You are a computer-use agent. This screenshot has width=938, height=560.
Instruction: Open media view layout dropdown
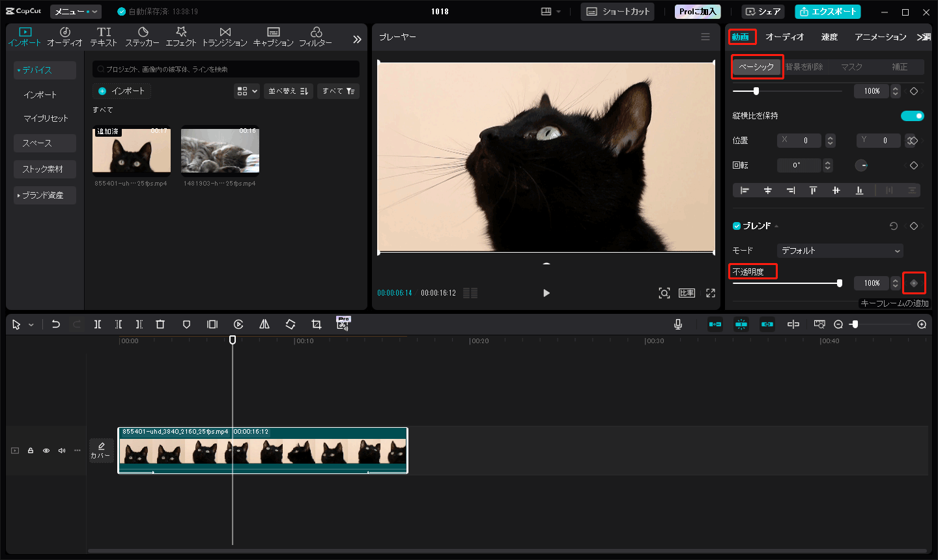pos(247,91)
